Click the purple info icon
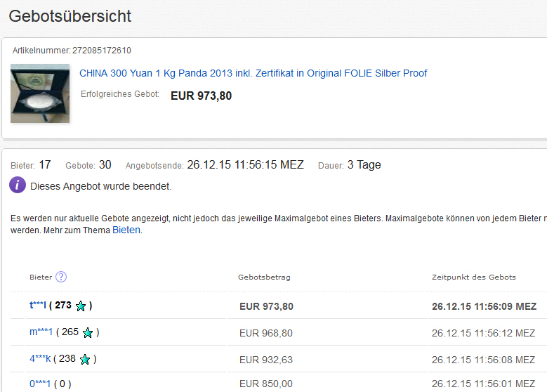 pyautogui.click(x=18, y=186)
